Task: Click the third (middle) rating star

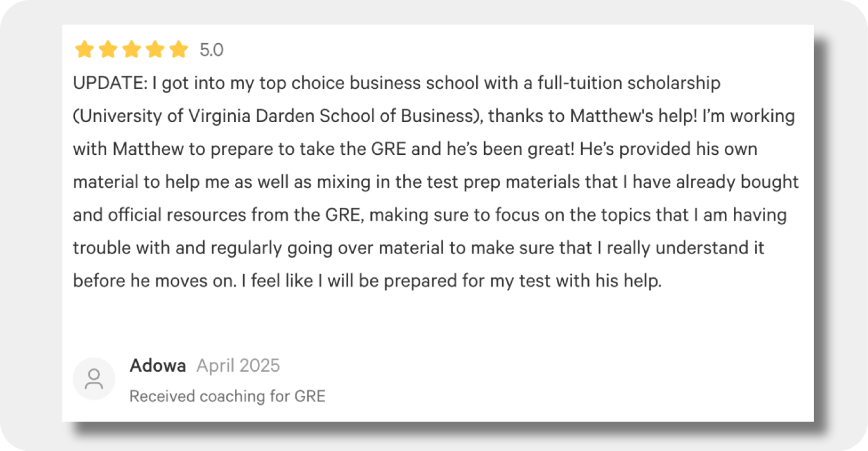Action: (x=131, y=49)
